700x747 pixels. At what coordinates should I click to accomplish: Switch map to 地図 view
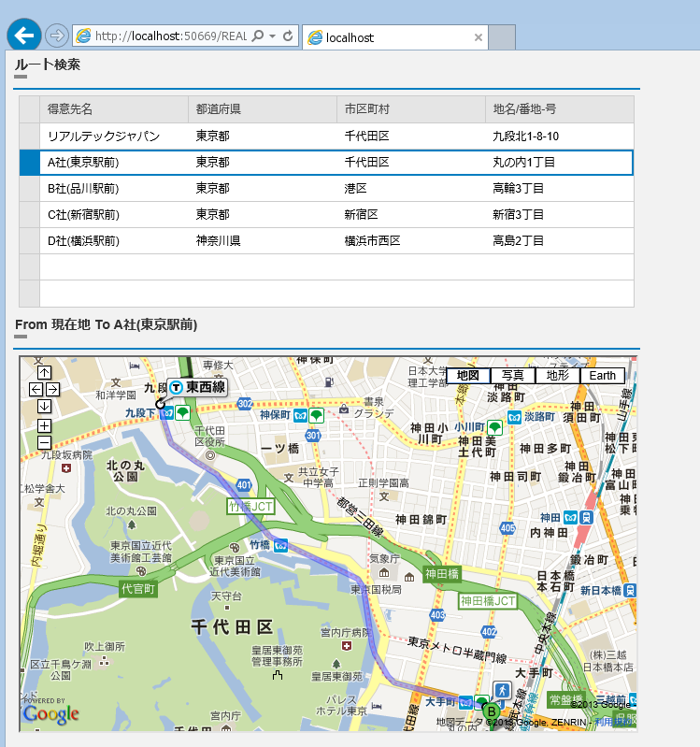[x=468, y=376]
